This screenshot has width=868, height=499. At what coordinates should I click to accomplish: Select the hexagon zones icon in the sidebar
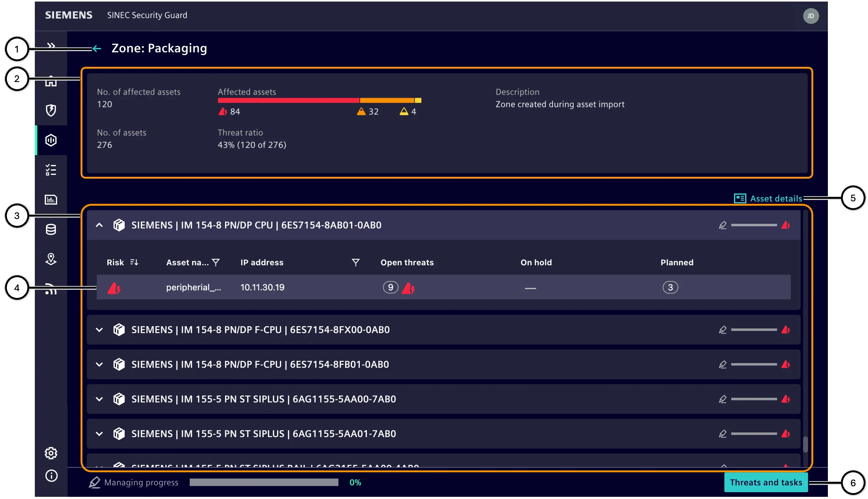(51, 140)
